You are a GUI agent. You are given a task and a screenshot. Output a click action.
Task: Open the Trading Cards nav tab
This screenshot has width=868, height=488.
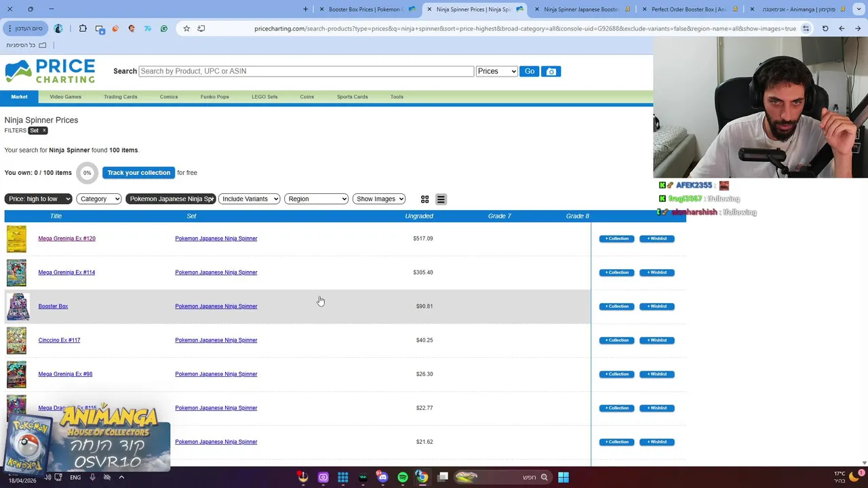point(120,97)
